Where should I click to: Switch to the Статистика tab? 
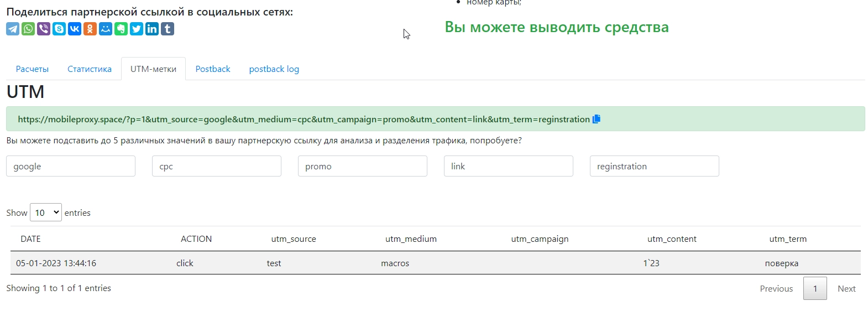coord(90,69)
